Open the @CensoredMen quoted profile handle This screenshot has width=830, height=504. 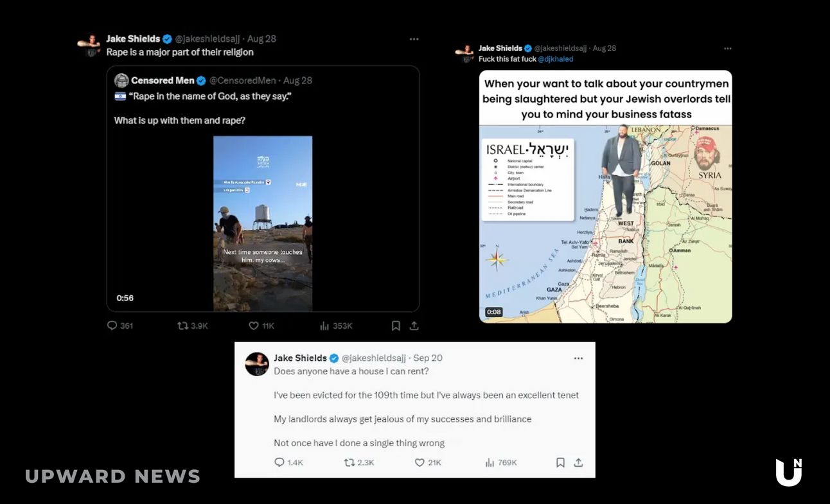pyautogui.click(x=242, y=80)
